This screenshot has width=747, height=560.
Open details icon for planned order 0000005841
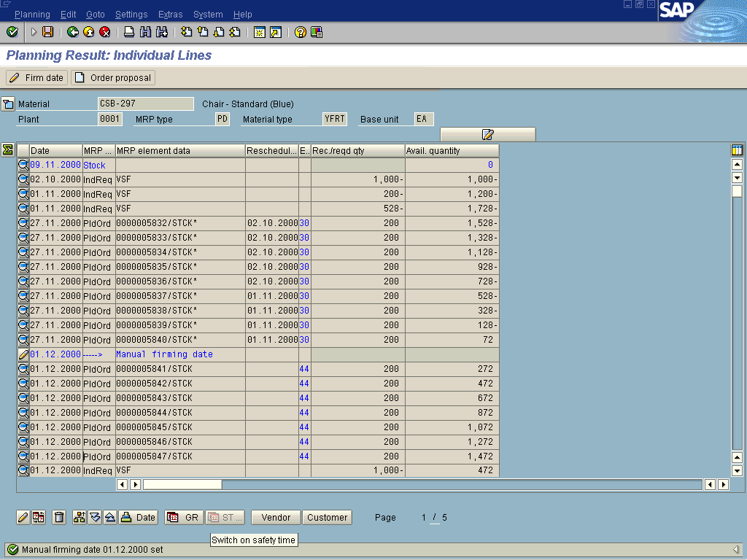(x=23, y=369)
